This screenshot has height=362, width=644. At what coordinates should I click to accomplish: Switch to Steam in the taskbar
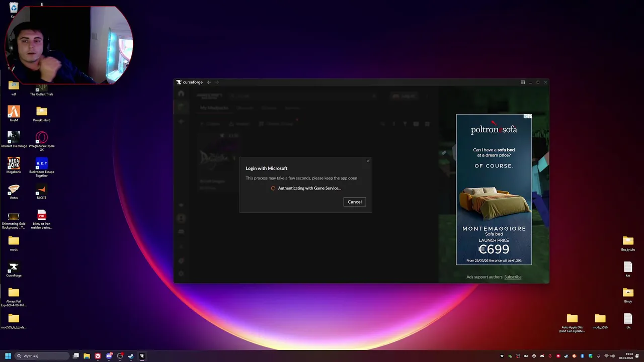131,356
